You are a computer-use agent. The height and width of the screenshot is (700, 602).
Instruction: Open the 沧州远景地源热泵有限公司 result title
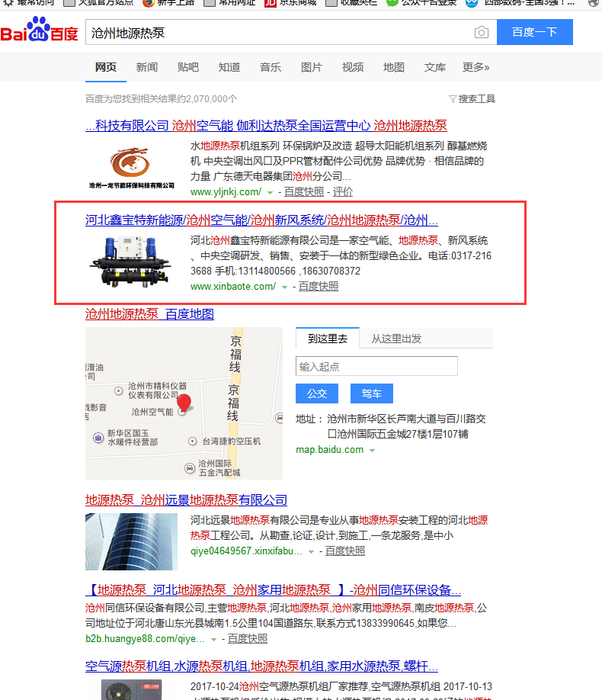[186, 500]
